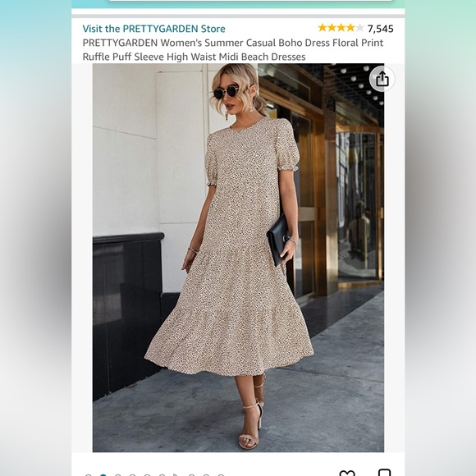
Task: Jump to the fourth carousel dot
Action: (x=132, y=475)
